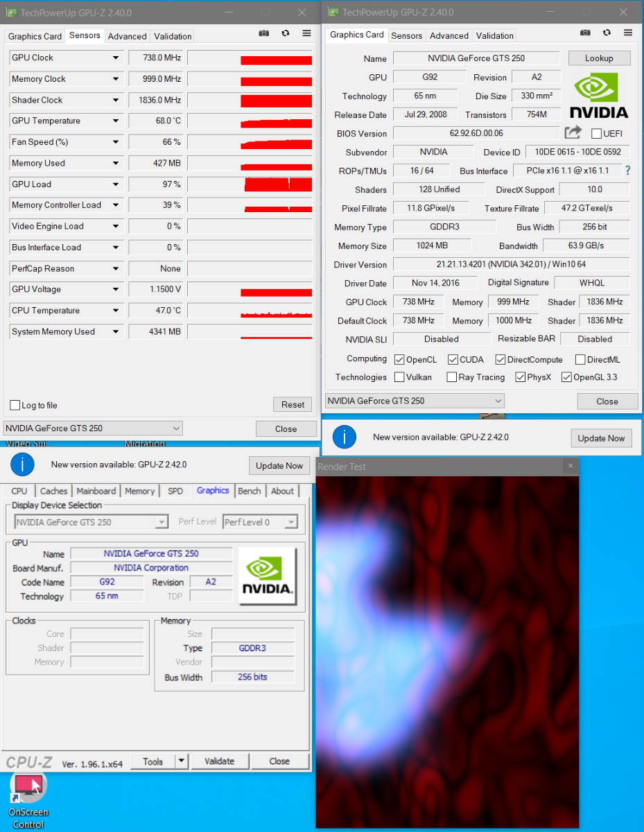The width and height of the screenshot is (644, 832).
Task: Click GPU-Z title bar icon in Graphics Card window
Action: pyautogui.click(x=333, y=12)
